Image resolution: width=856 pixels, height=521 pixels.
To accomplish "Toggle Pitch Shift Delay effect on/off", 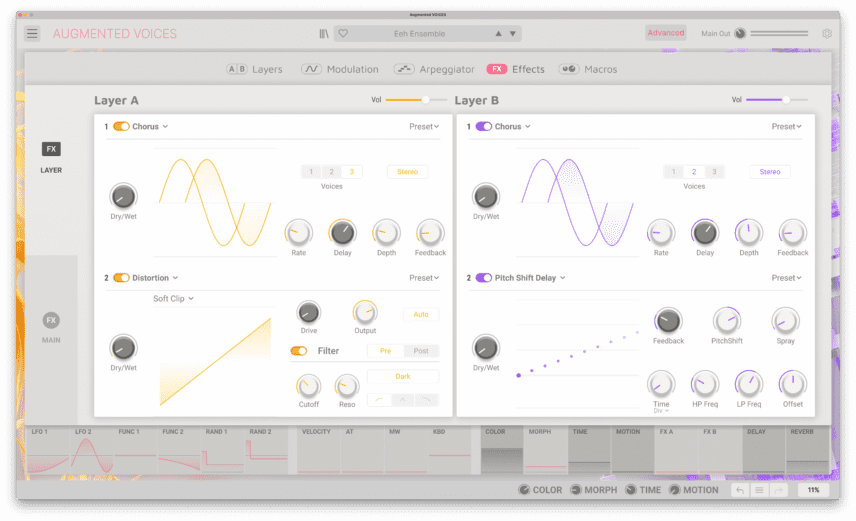I will 484,277.
